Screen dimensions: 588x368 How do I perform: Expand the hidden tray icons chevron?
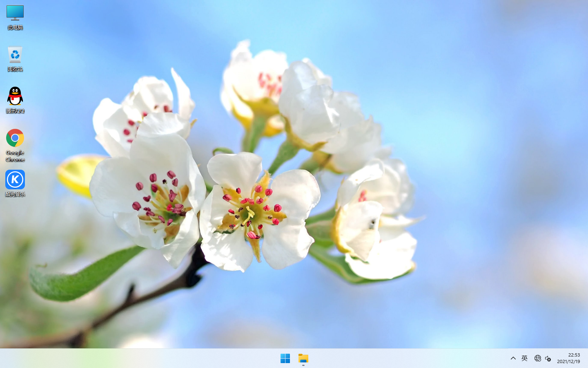[513, 359]
